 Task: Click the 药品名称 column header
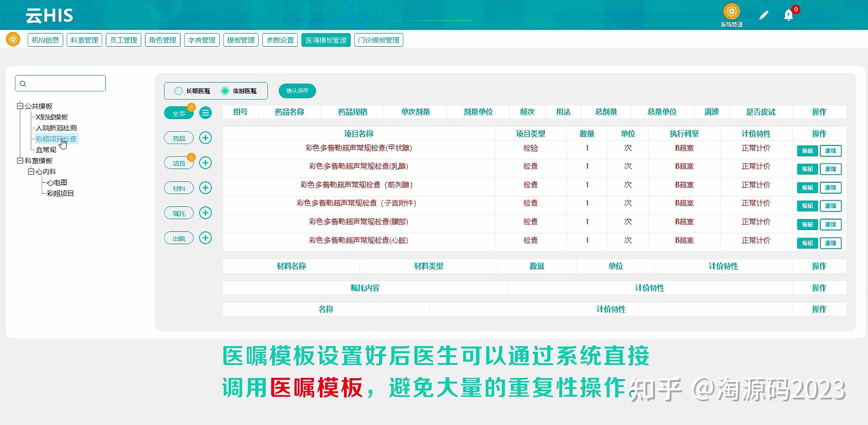click(290, 112)
